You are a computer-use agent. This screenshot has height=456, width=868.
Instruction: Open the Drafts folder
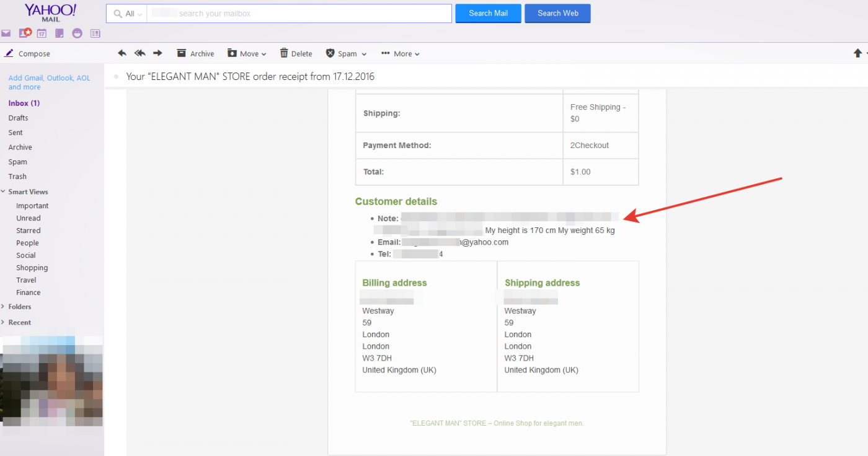pyautogui.click(x=18, y=118)
